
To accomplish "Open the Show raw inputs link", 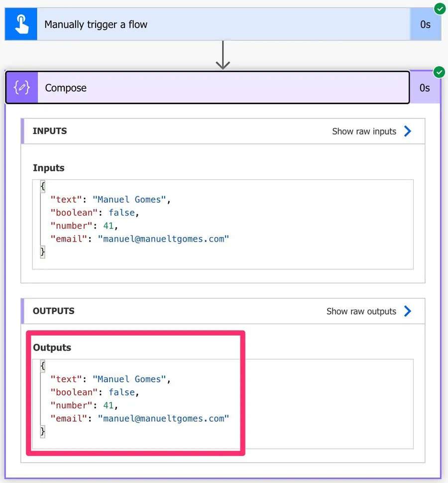I will (x=364, y=131).
